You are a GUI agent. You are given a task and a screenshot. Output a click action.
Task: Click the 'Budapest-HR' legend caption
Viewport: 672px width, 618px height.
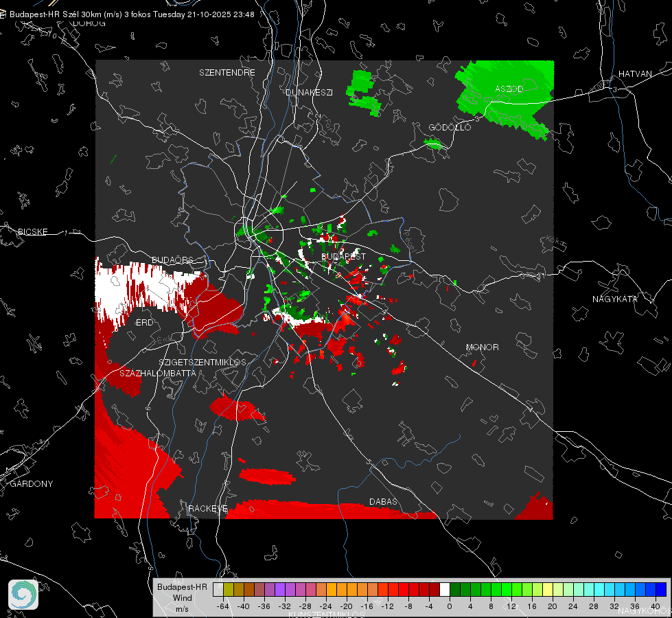pyautogui.click(x=182, y=587)
